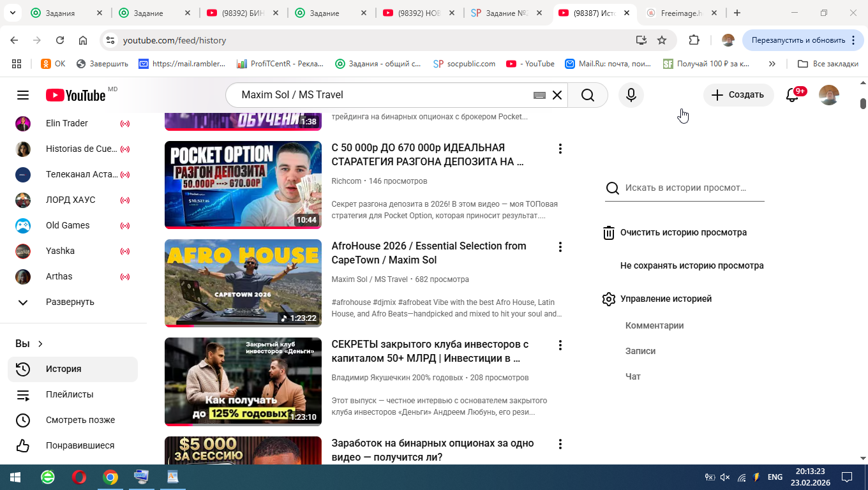Click Перезапустить и обновить button
868x490 pixels.
803,40
